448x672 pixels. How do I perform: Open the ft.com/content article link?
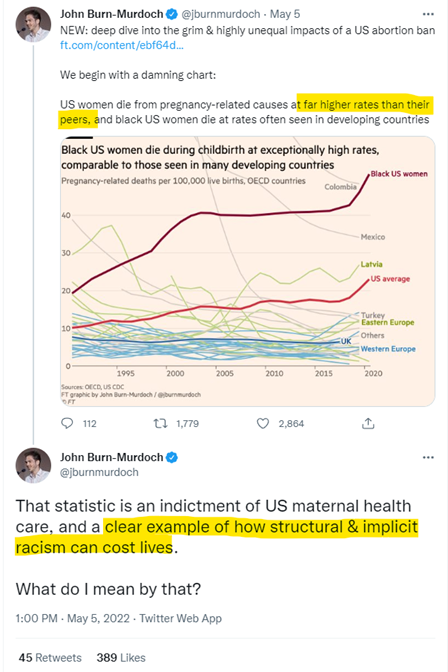[122, 45]
